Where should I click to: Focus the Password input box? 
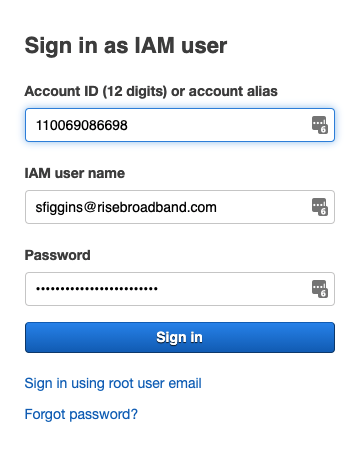click(x=180, y=289)
